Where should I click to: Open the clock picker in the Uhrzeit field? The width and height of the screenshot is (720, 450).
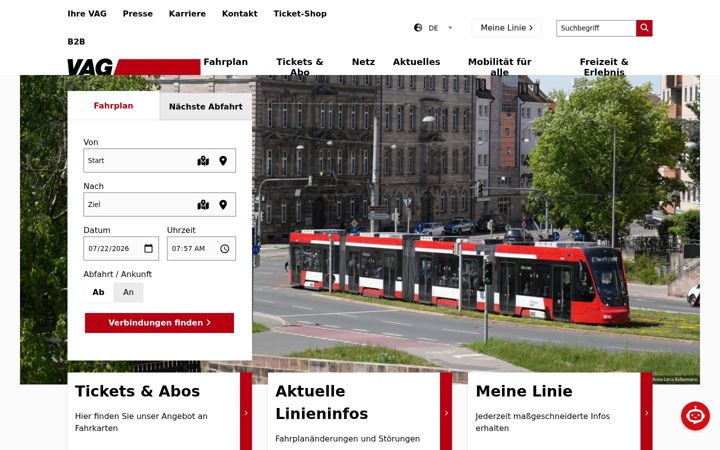pyautogui.click(x=225, y=248)
